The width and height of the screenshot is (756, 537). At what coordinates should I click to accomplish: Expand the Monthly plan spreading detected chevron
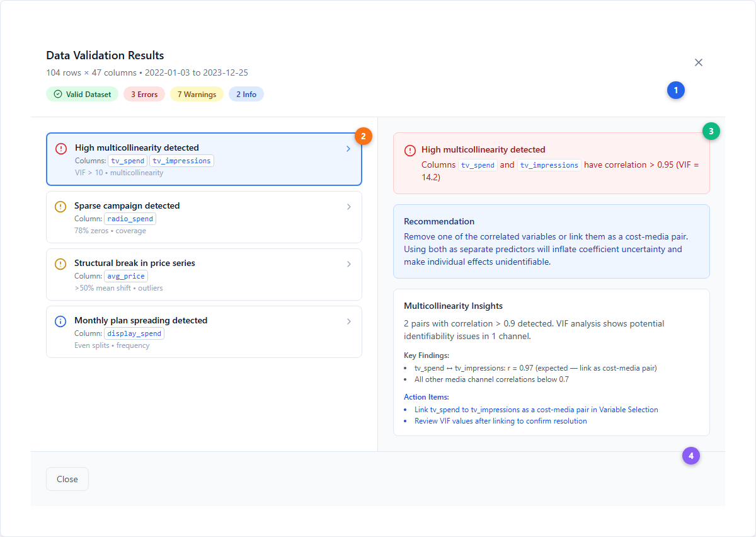coord(349,321)
